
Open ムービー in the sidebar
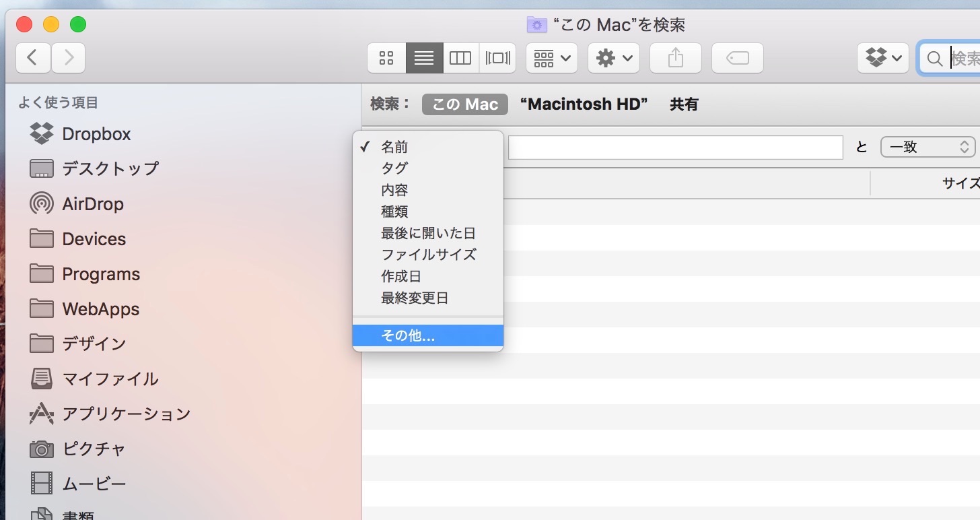78,484
